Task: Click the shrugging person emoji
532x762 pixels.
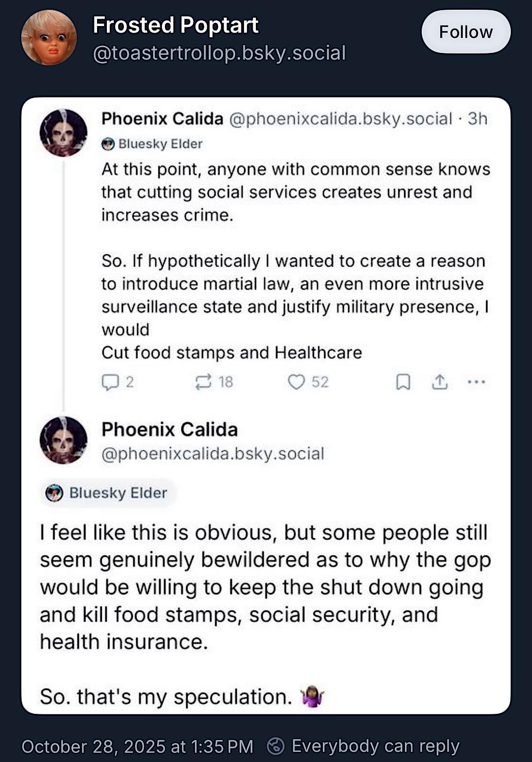Action: (312, 697)
